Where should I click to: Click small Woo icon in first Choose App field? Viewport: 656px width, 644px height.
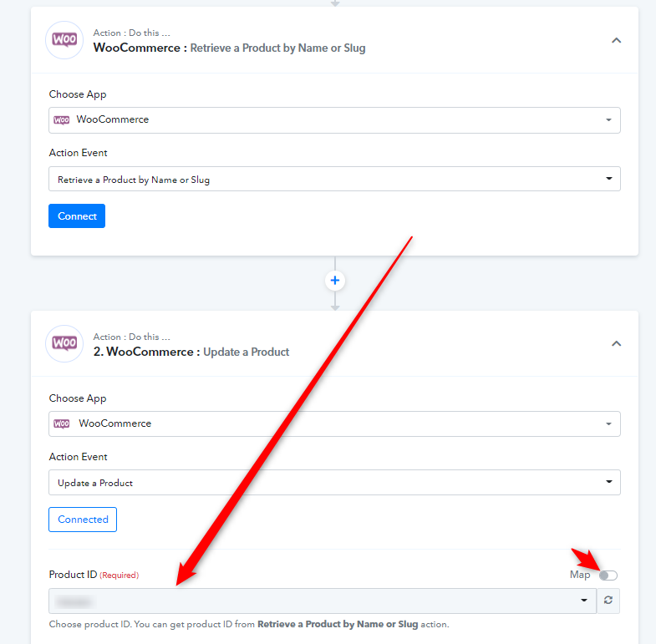tap(62, 120)
